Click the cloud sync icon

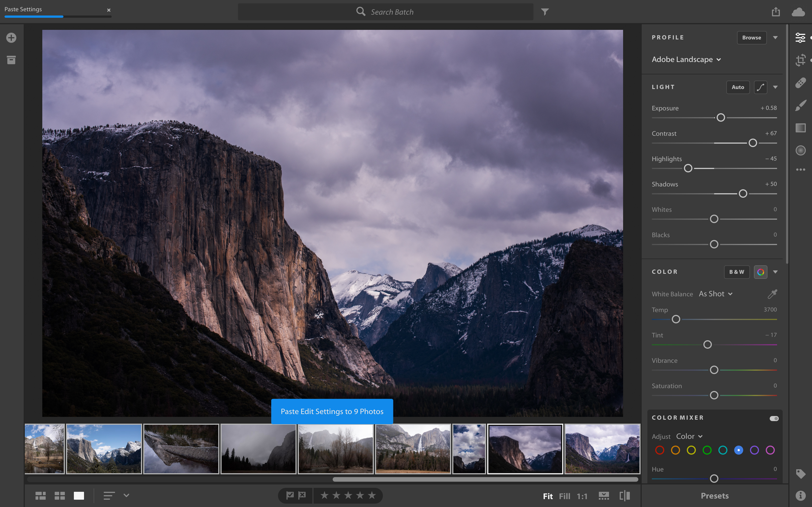coord(798,12)
